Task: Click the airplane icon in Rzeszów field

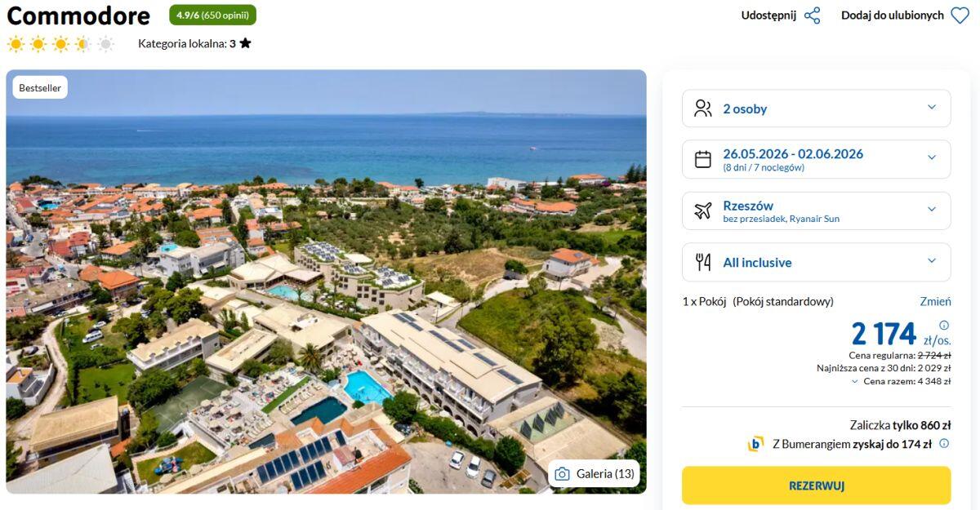Action: 702,211
